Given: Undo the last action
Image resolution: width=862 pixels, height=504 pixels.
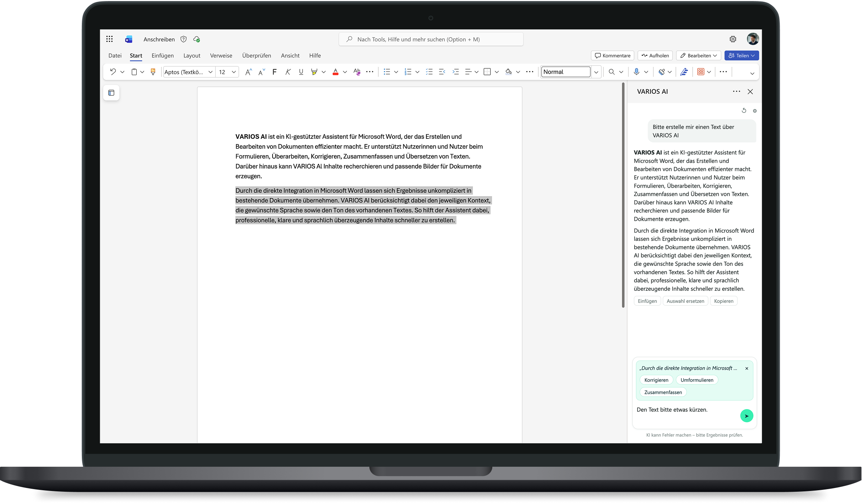Looking at the screenshot, I should [x=113, y=72].
